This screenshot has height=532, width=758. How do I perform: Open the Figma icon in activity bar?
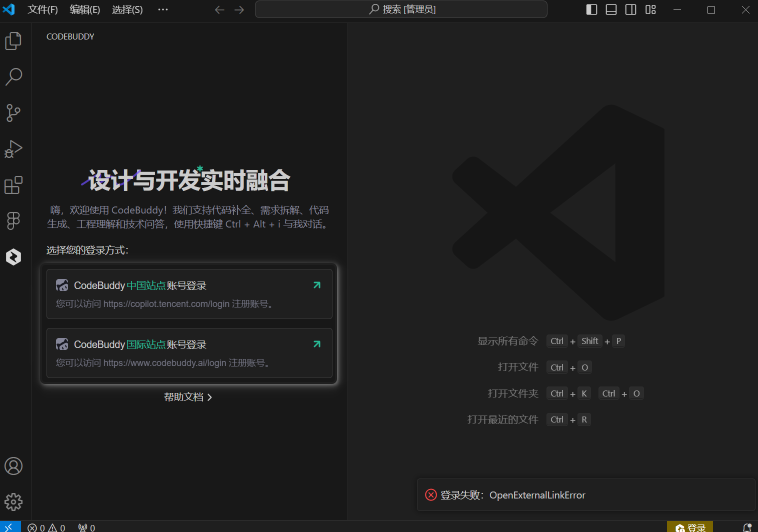point(13,221)
